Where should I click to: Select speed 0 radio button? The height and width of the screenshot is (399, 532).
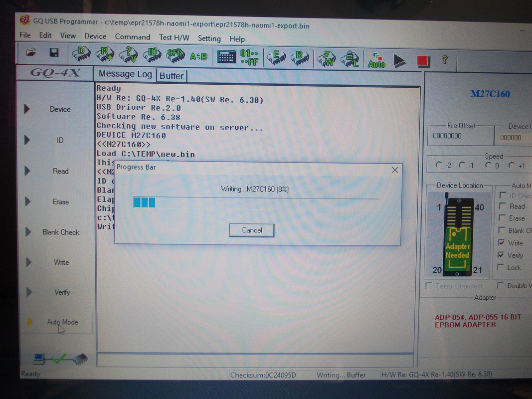(x=488, y=165)
